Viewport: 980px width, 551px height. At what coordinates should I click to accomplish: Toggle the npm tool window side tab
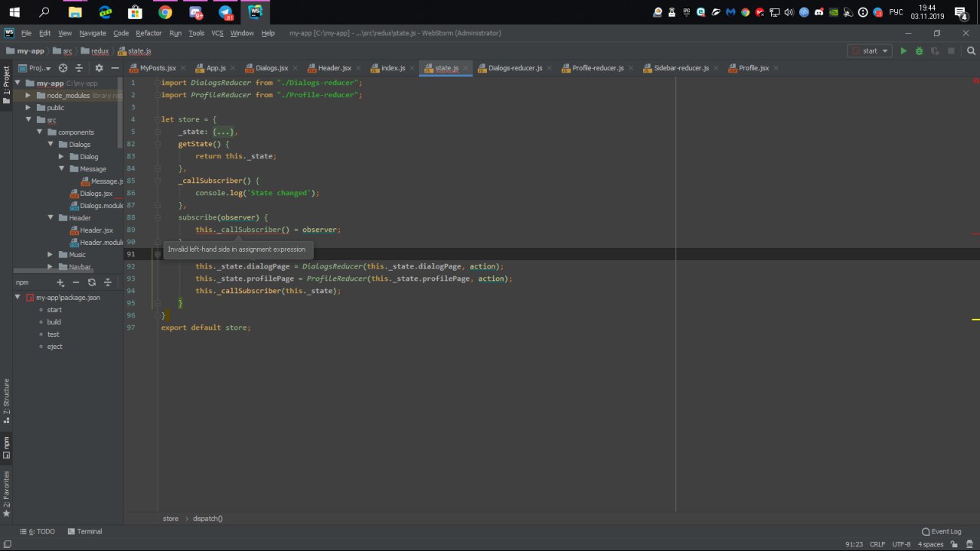pyautogui.click(x=6, y=447)
